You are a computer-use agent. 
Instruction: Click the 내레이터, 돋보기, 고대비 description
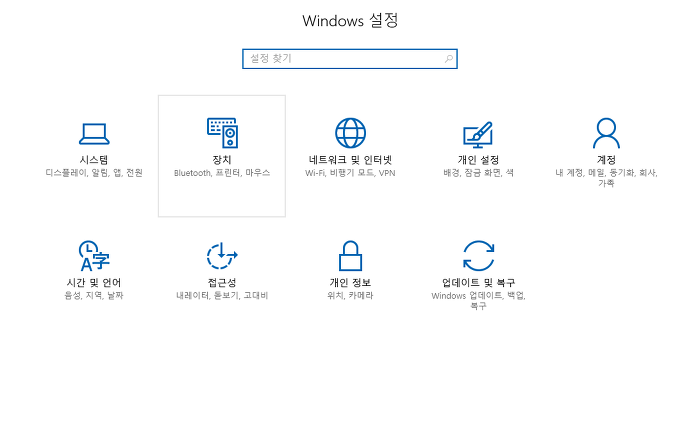pyautogui.click(x=222, y=295)
